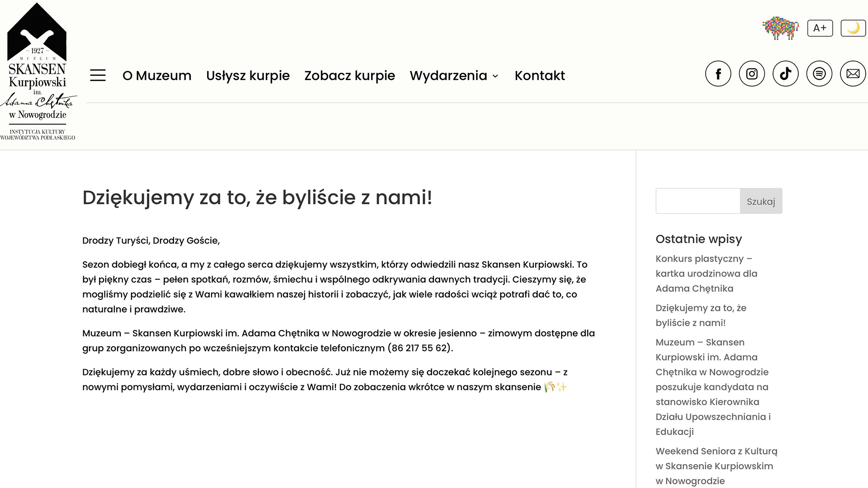Click the email envelope icon
868x488 pixels.
(x=853, y=74)
